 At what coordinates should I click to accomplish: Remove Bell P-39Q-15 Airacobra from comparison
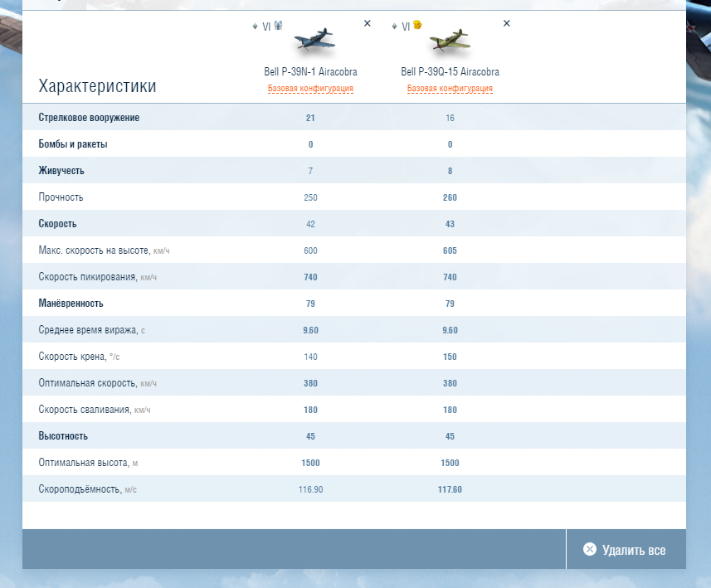coord(507,23)
